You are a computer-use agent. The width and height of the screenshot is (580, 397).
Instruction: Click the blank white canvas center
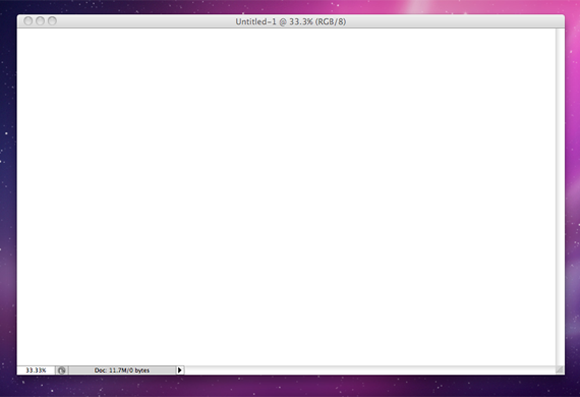tap(286, 197)
